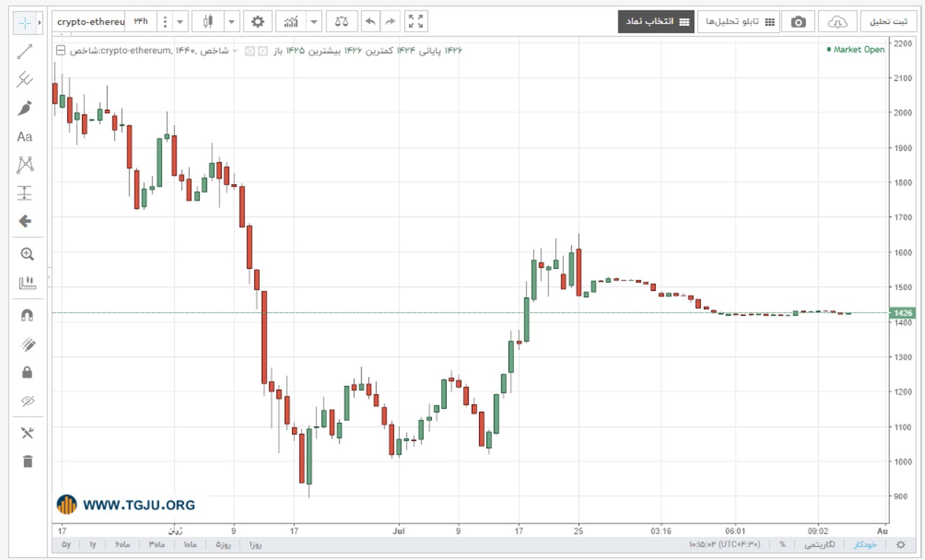Toggle auto scale (خودکار)
The image size is (925, 560).
tap(865, 545)
